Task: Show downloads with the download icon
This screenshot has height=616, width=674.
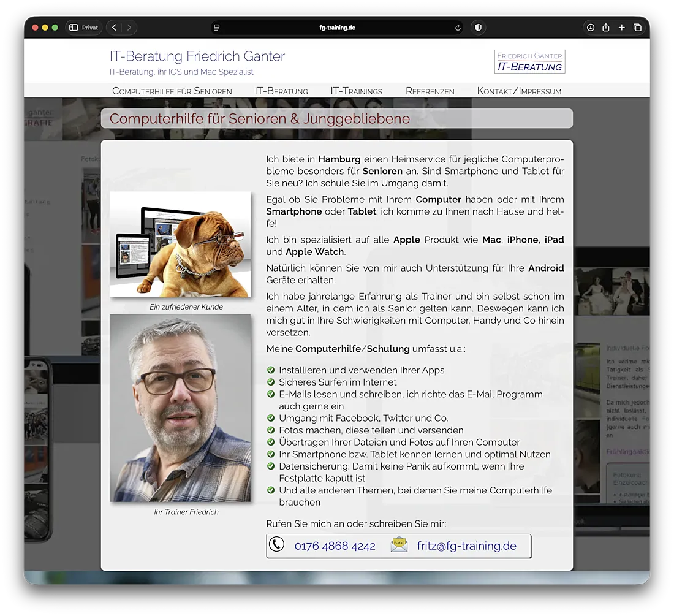Action: point(591,28)
